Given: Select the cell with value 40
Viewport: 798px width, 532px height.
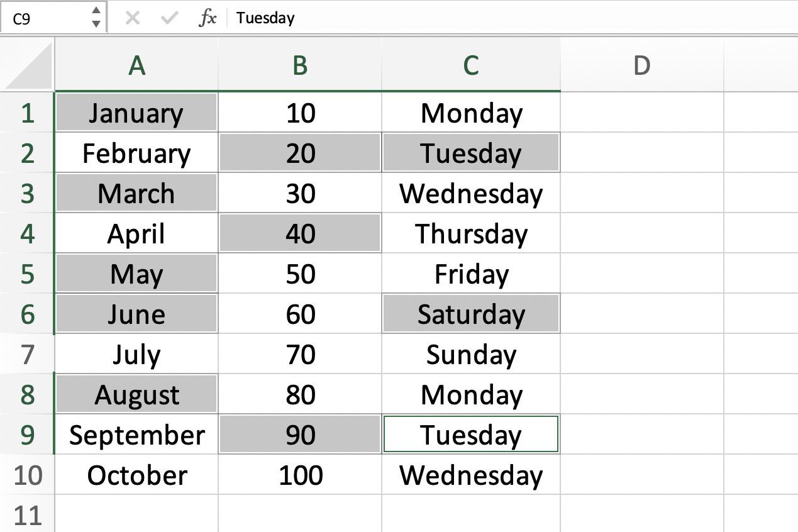Looking at the screenshot, I should pyautogui.click(x=300, y=233).
